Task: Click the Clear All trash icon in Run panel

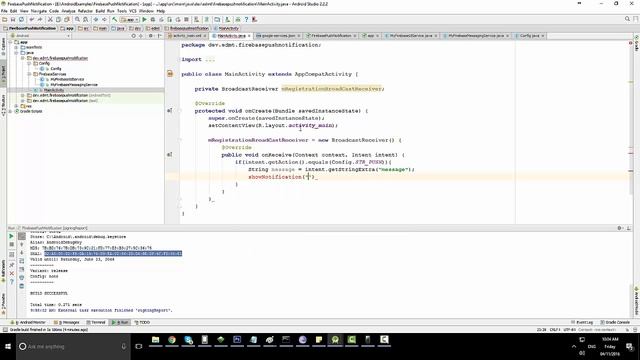Action: click(22, 286)
